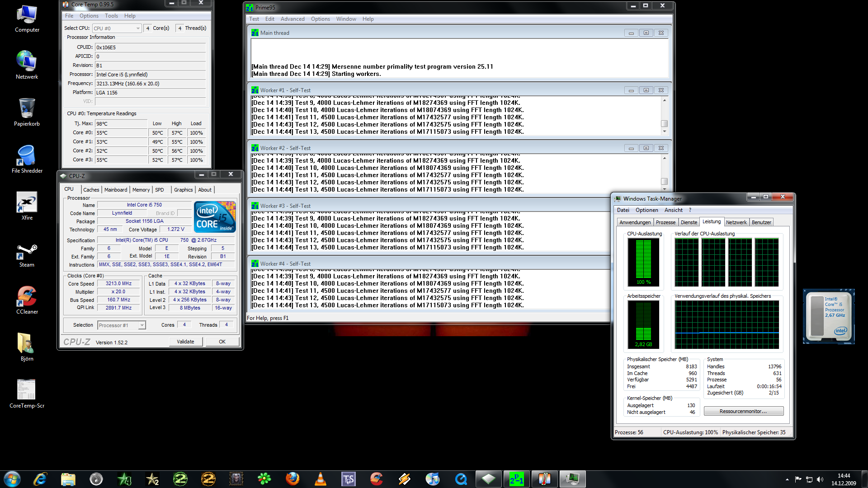This screenshot has height=488, width=868.
Task: Open iTunes from the taskbar
Action: [x=433, y=479]
